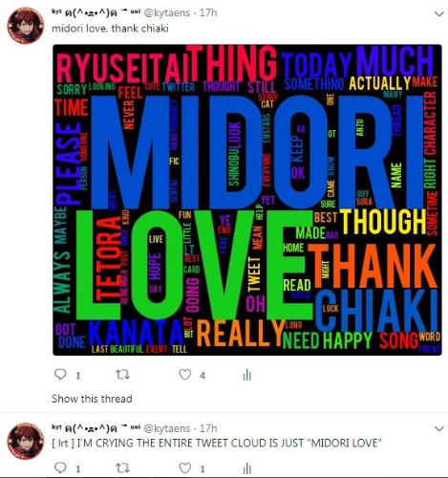
Task: Click the display name on second tweet
Action: tap(96, 428)
